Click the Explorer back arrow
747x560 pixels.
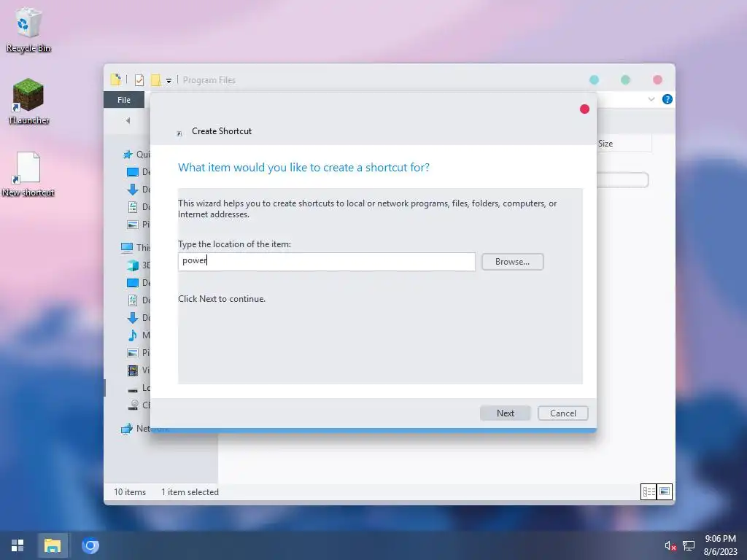(x=128, y=120)
